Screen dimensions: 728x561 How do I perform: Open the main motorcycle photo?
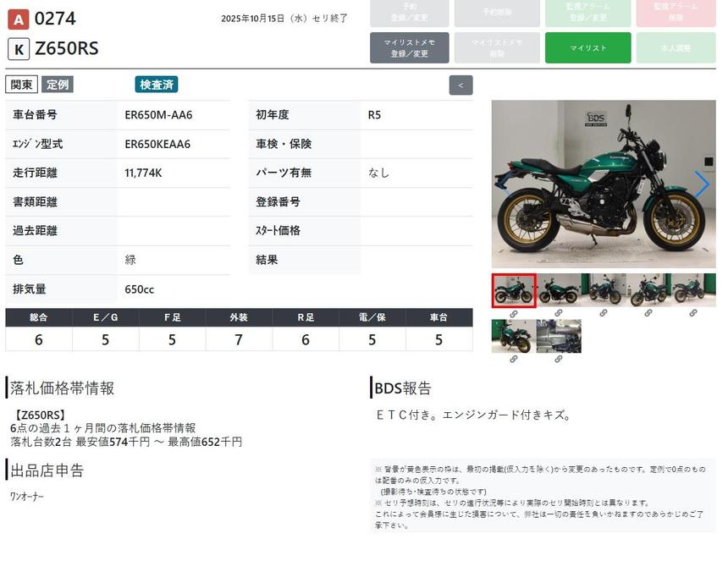(603, 184)
